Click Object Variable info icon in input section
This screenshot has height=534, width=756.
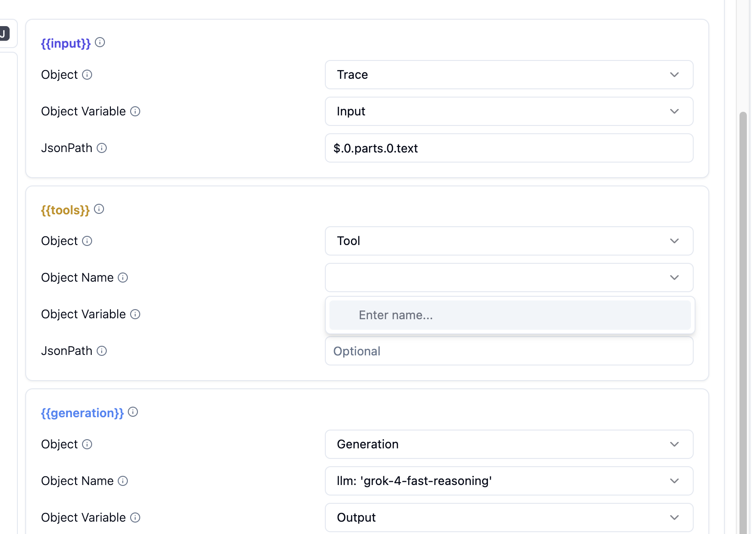[x=135, y=111]
